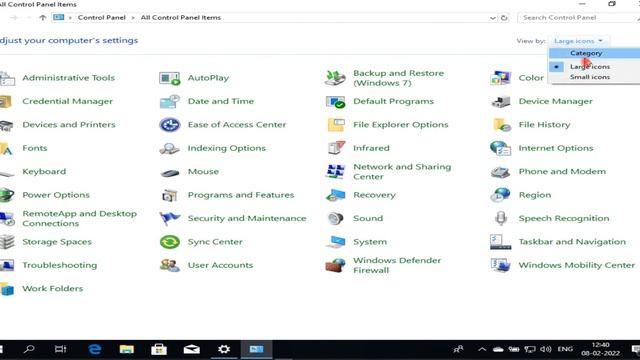Focus the Search Control Panel box

(x=578, y=18)
